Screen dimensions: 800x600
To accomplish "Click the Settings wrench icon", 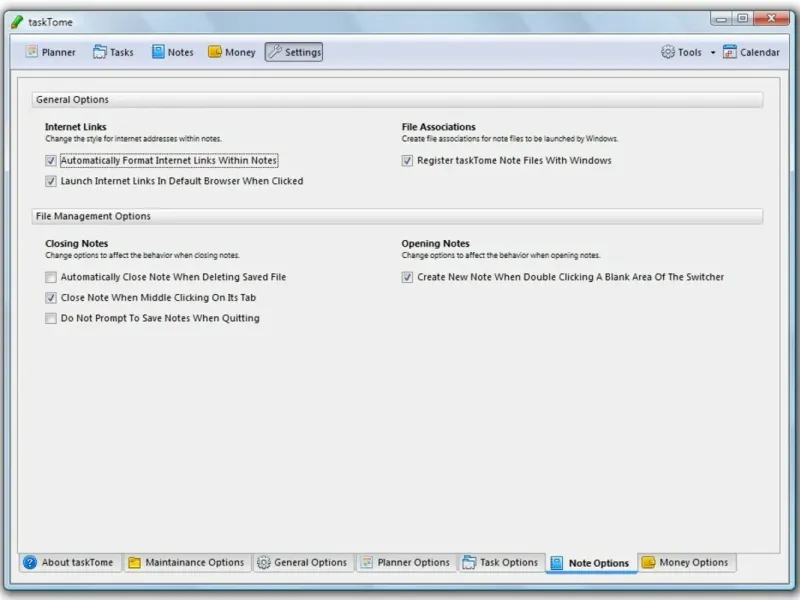I will tap(275, 52).
